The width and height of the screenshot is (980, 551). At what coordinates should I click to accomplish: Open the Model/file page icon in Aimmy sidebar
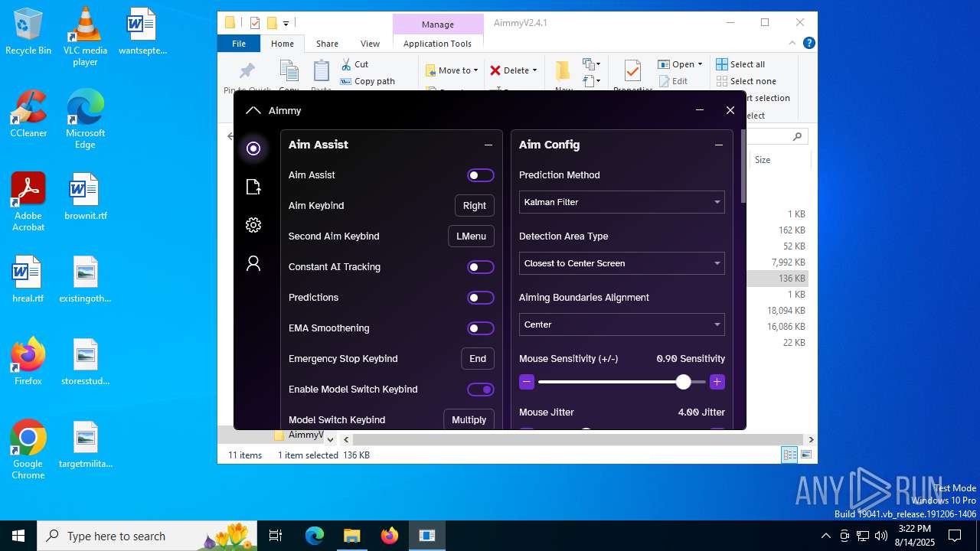click(x=253, y=187)
